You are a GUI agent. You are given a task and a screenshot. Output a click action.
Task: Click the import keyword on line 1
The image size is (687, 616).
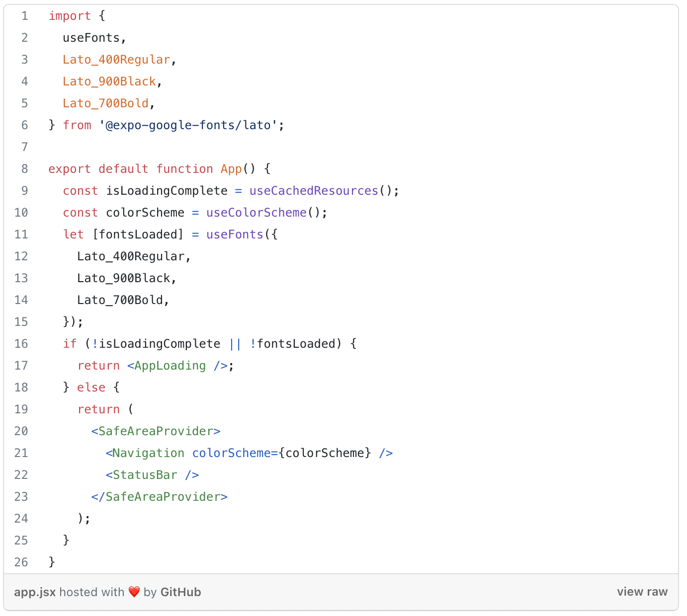[70, 15]
